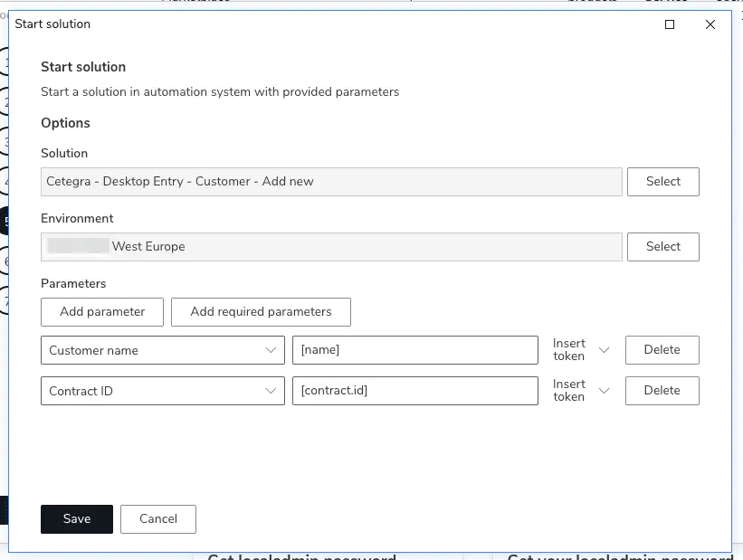The image size is (743, 560).
Task: Delete the Customer name parameter row
Action: [662, 350]
